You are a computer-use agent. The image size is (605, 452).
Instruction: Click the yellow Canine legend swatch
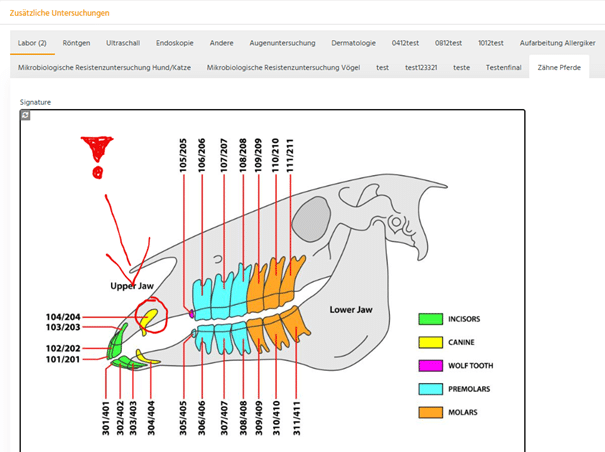430,343
